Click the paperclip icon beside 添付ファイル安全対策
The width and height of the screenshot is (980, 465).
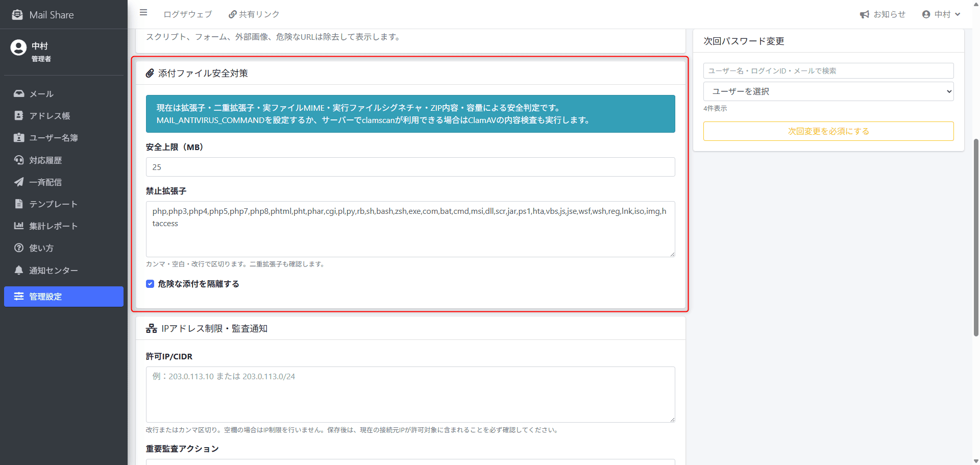click(x=150, y=74)
